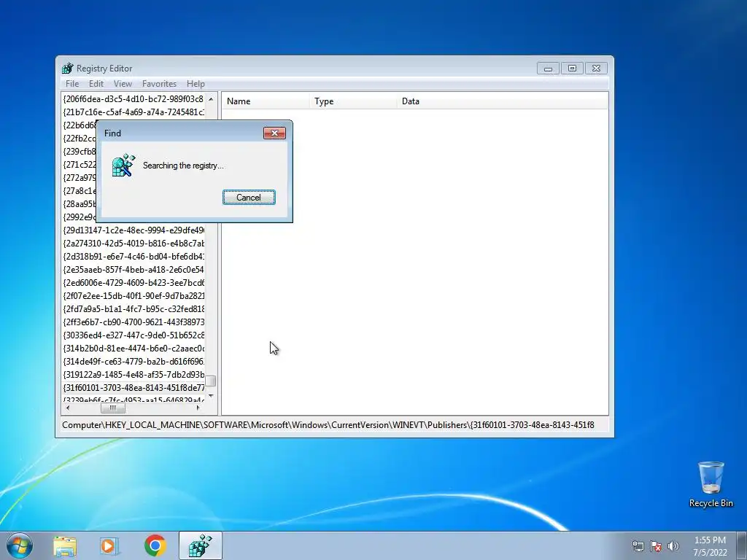Viewport: 747px width, 560px height.
Task: Click the vertical scrollbar thumb in tree pane
Action: coord(211,381)
